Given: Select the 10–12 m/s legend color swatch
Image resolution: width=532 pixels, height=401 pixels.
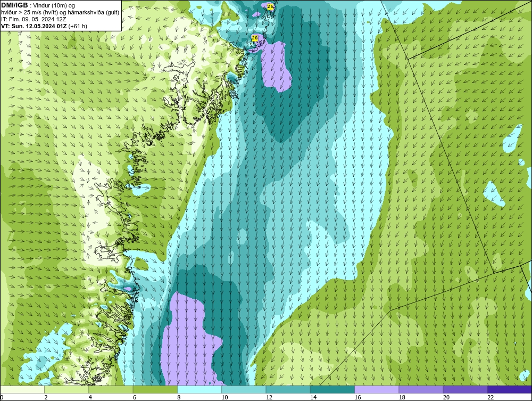Looking at the screenshot, I should (x=244, y=389).
